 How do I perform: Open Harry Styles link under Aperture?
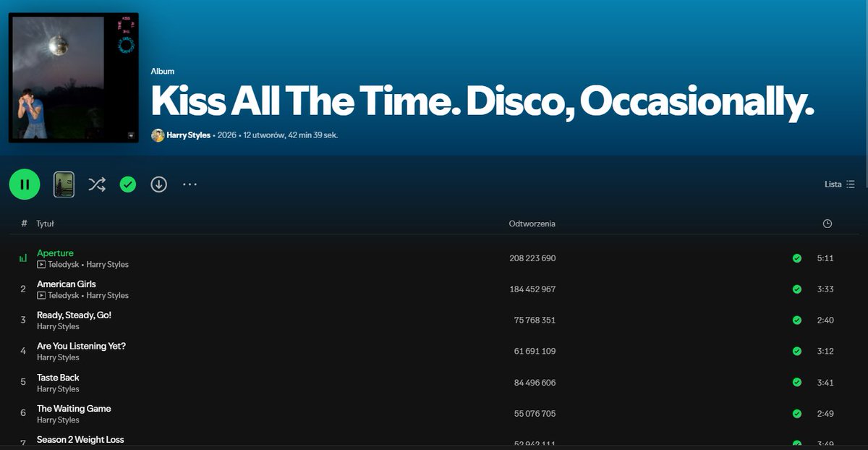(x=107, y=265)
